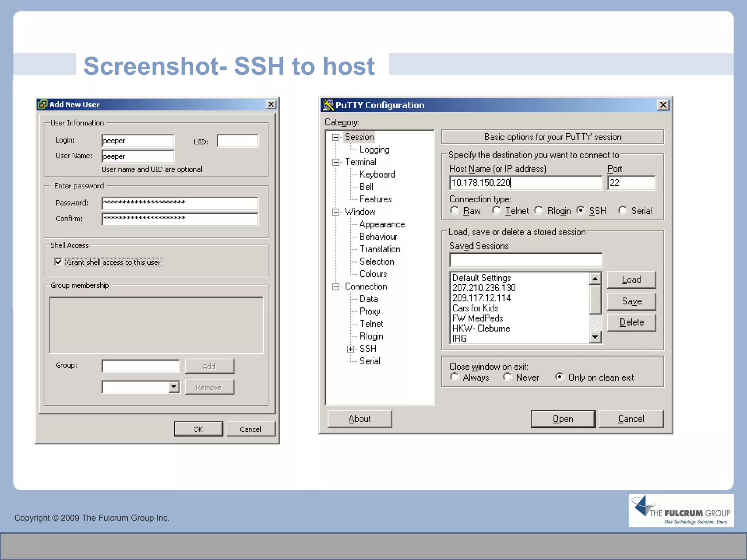Select Colours category in tree
This screenshot has width=747, height=560.
click(373, 274)
